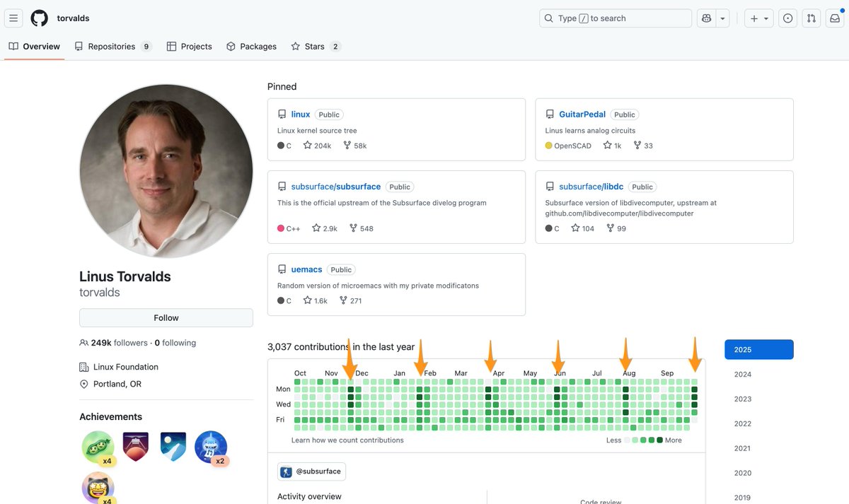
Task: Open Linus Torvalds profile photo
Action: pyautogui.click(x=166, y=171)
